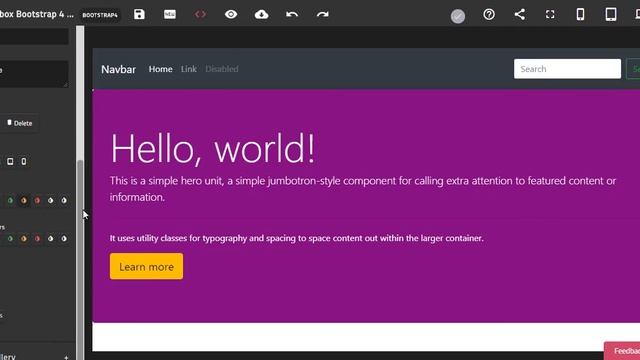Click the Disabled nav item

222,69
